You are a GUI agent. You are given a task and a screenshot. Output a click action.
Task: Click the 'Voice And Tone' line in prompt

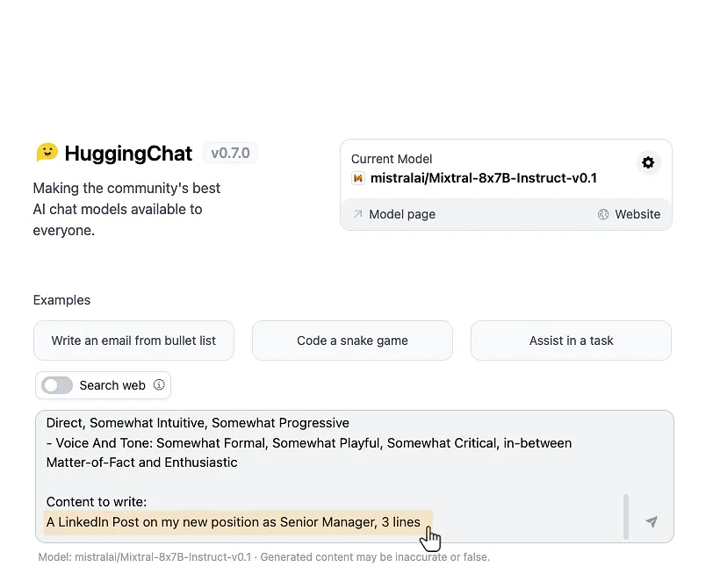[309, 443]
